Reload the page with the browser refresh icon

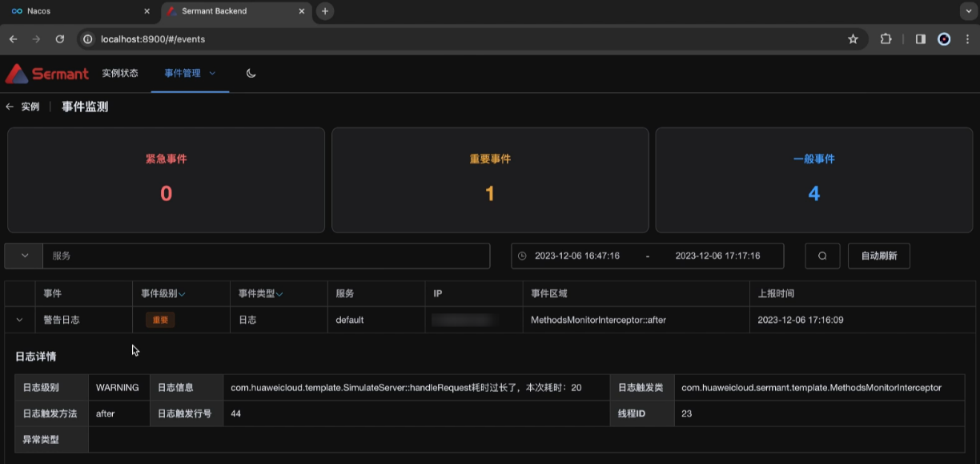(x=60, y=38)
